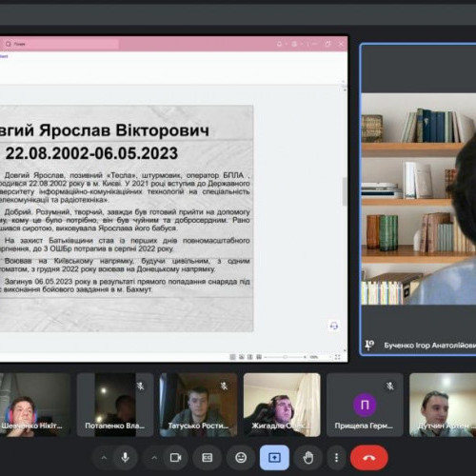
Task: Open more options three-dot menu
Action: (x=336, y=458)
